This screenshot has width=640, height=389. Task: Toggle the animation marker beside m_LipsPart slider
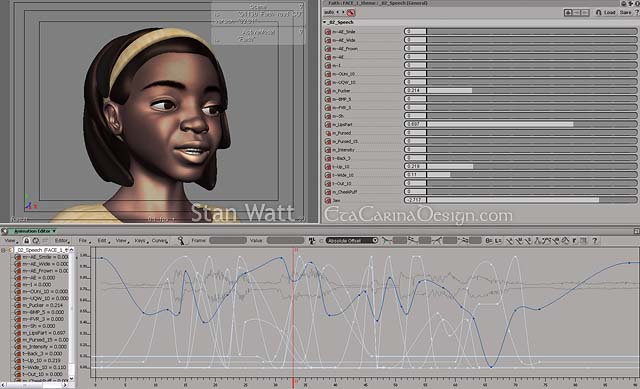point(328,124)
